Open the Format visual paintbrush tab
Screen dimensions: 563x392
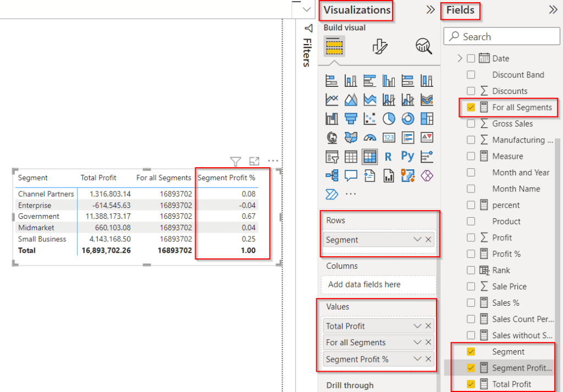tap(379, 46)
